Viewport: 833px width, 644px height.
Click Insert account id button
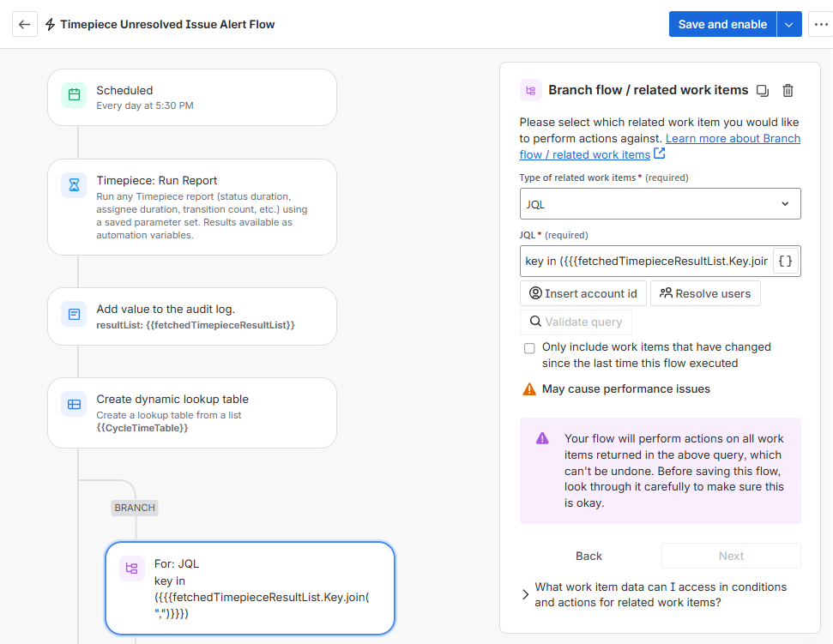pos(583,293)
